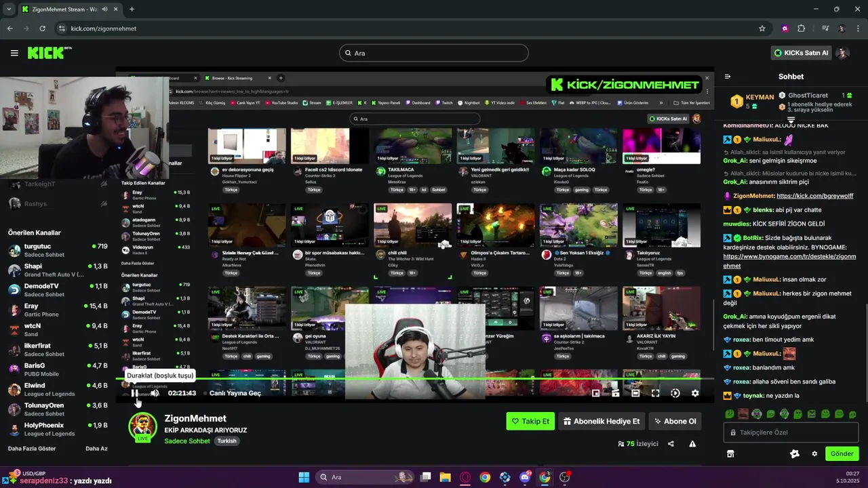Focus the Kick Ara search field
This screenshot has width=868, height=488.
(434, 53)
